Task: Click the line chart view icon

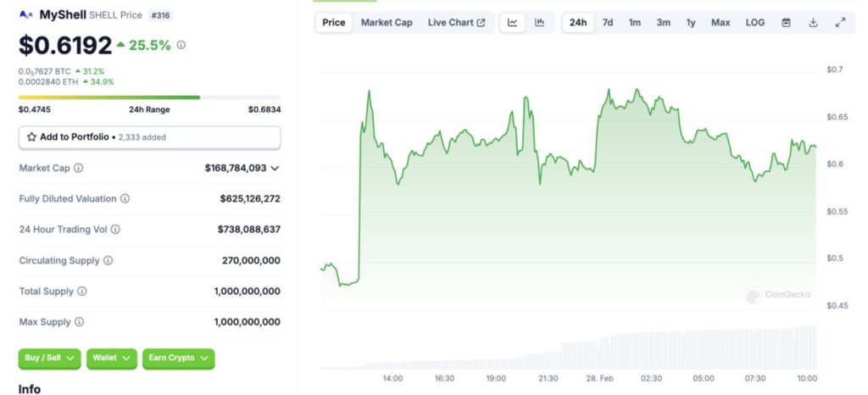Action: [513, 23]
